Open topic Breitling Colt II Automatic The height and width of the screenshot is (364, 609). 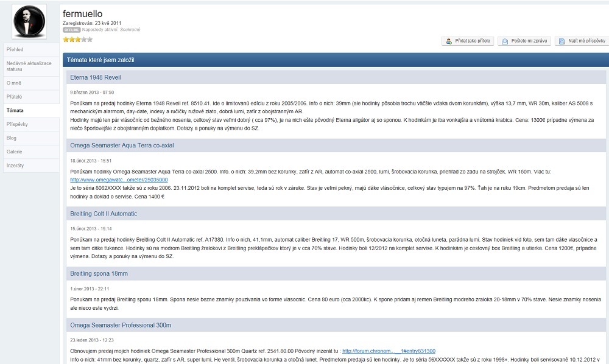(x=104, y=214)
